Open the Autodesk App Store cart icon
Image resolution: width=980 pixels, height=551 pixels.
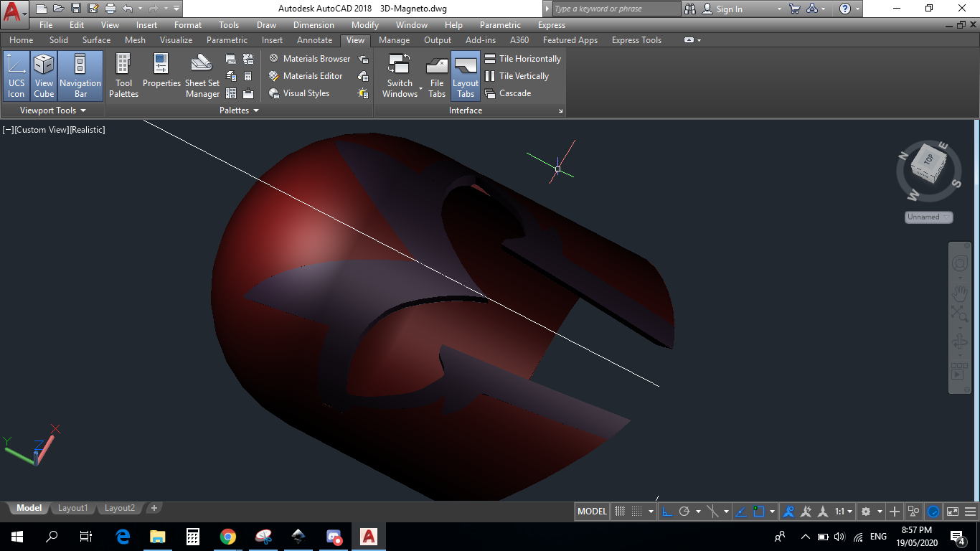coord(794,9)
